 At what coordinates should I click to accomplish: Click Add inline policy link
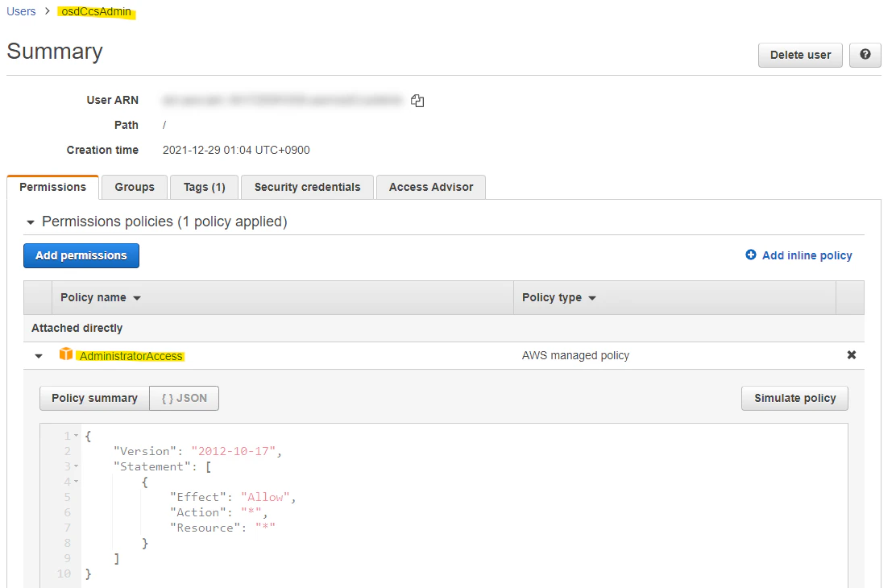coord(807,255)
